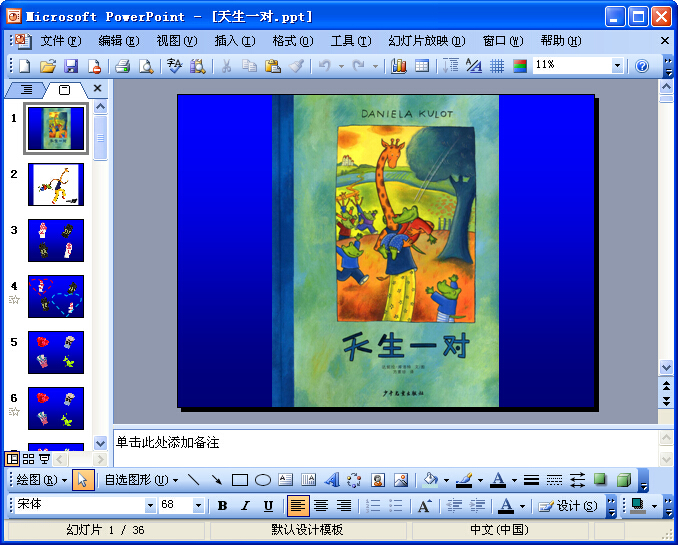Set center text alignment
This screenshot has height=545, width=678.
pyautogui.click(x=321, y=506)
